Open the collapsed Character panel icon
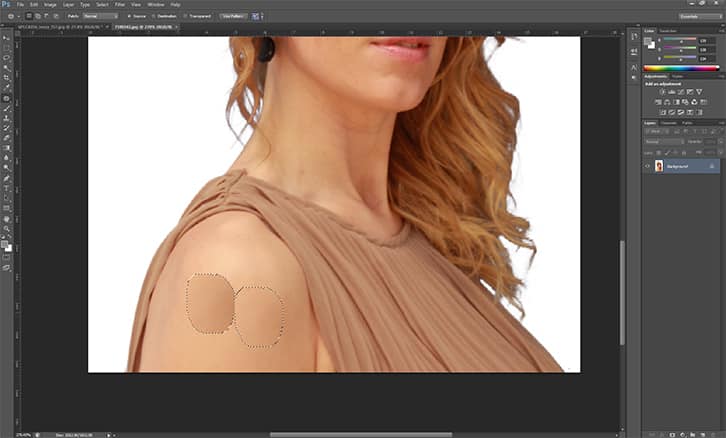The height and width of the screenshot is (438, 726). [634, 68]
